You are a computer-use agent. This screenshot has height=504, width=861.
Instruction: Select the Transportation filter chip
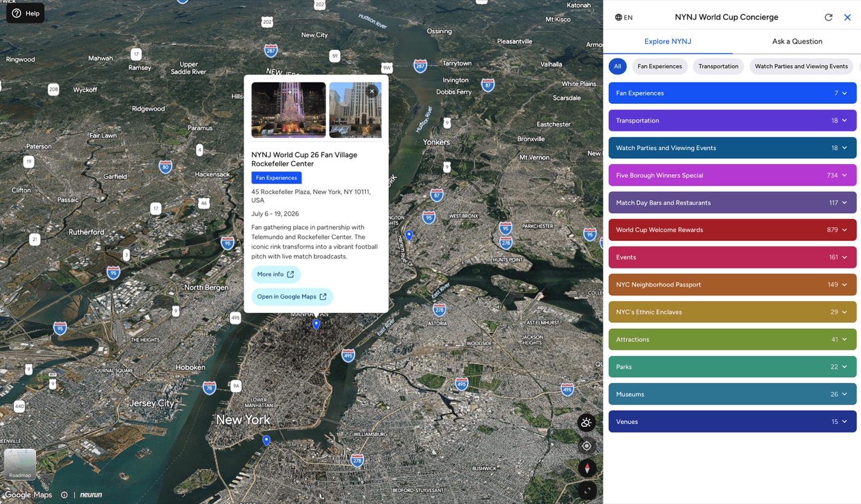click(x=718, y=66)
